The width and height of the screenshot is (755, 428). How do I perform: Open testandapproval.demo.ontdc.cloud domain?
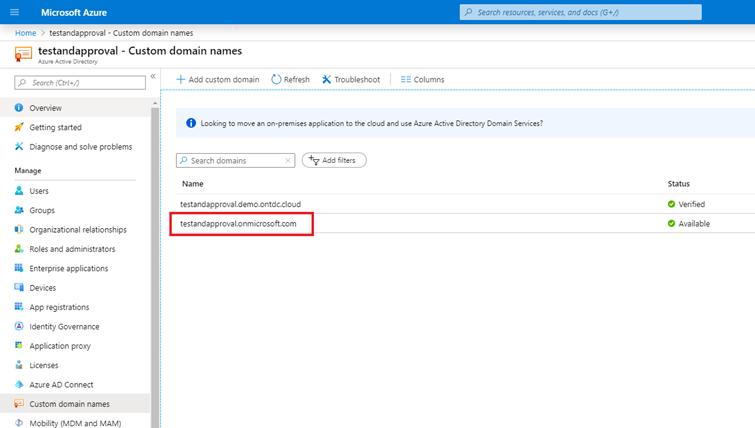[x=240, y=204]
